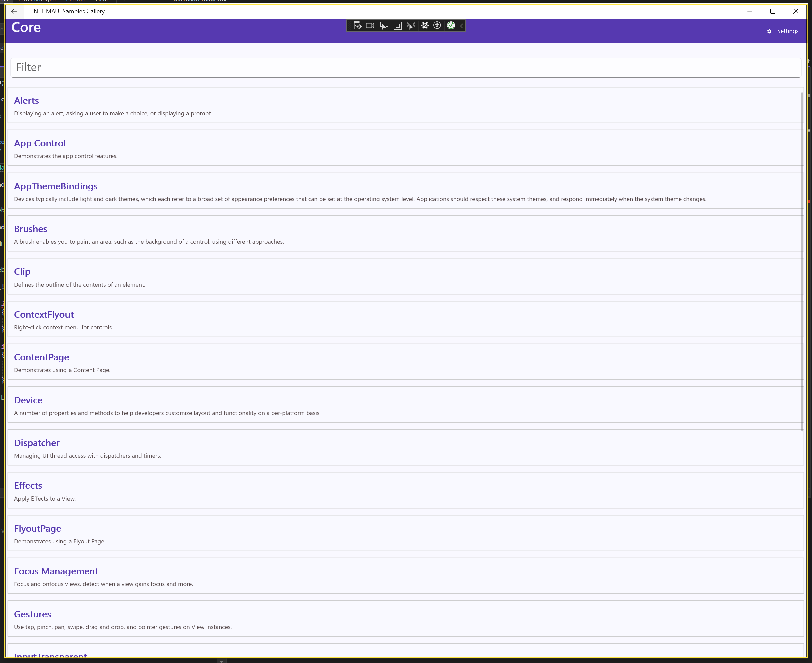812x663 pixels.
Task: Select the Dispatcher list item
Action: (37, 443)
